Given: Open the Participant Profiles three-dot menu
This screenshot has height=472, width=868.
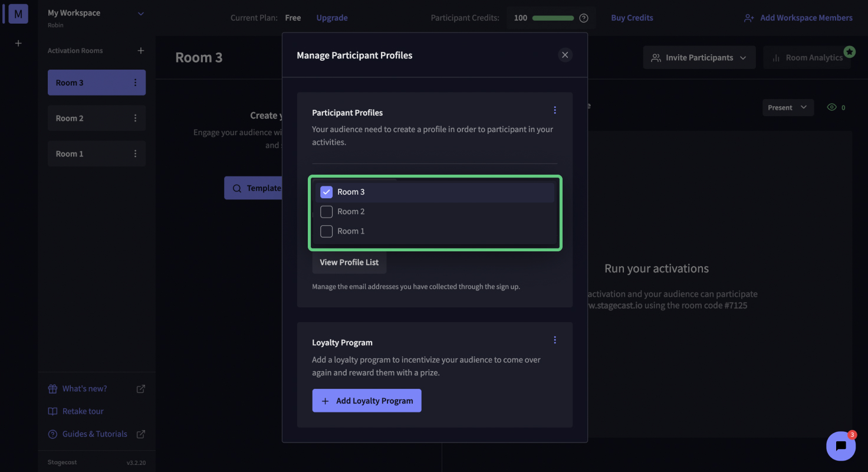Looking at the screenshot, I should click(x=554, y=110).
